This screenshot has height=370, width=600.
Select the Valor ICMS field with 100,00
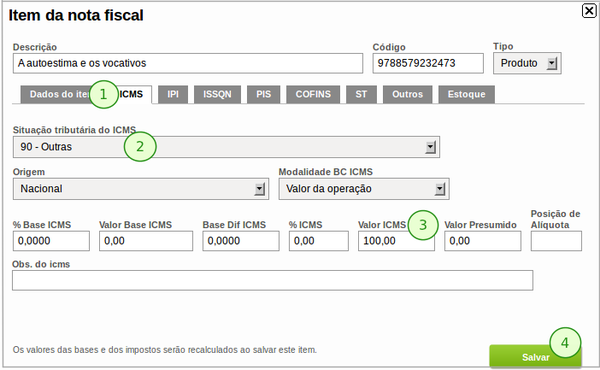[x=396, y=241]
